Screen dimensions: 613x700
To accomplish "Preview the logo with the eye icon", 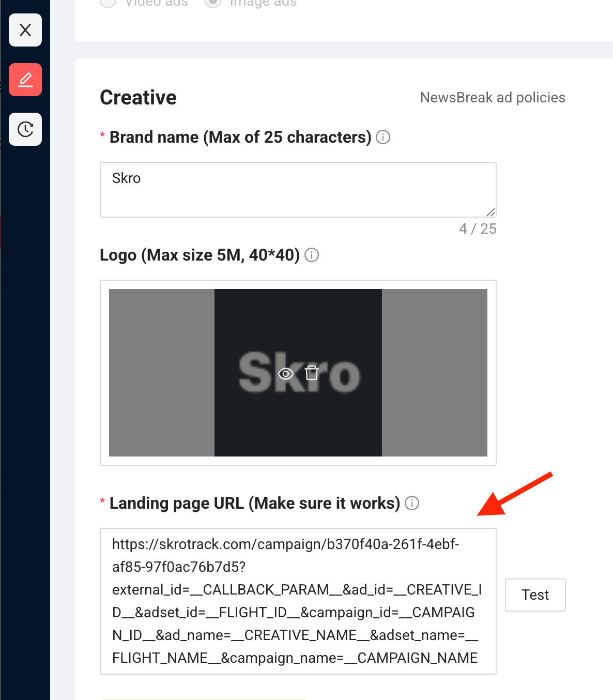I will (286, 373).
